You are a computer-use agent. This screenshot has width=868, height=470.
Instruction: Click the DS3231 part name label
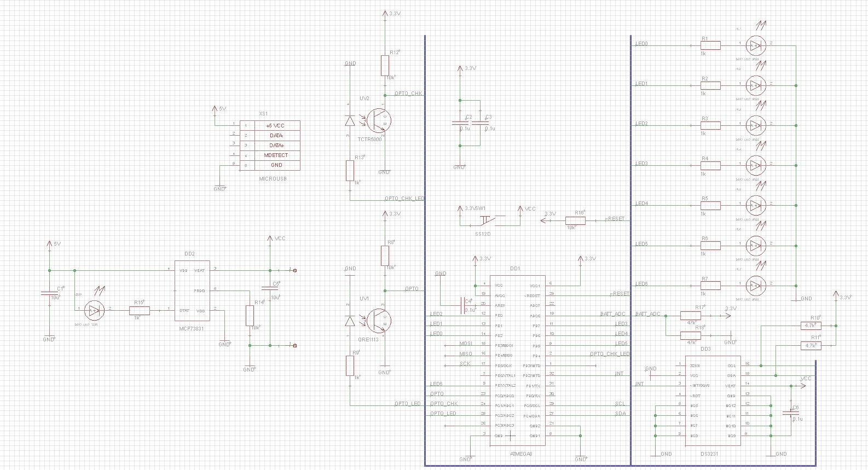(709, 454)
